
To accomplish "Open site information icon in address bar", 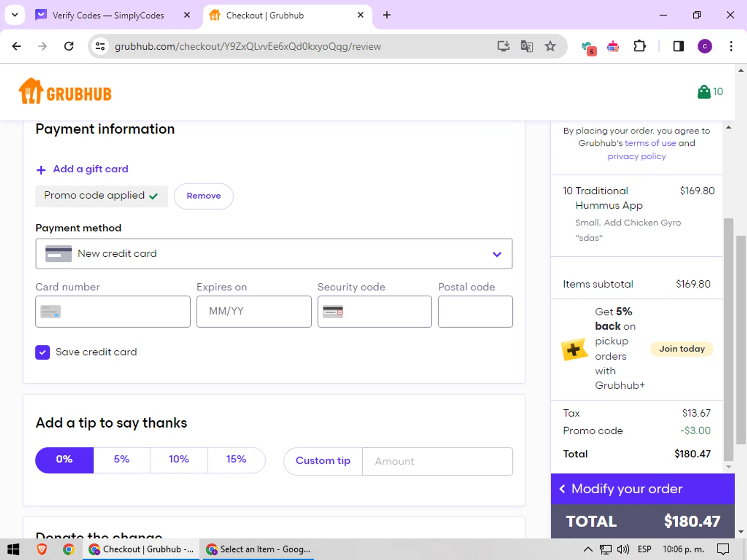I will [100, 46].
